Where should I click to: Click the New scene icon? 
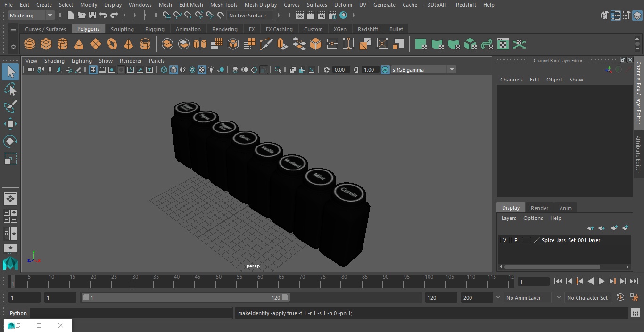[70, 16]
